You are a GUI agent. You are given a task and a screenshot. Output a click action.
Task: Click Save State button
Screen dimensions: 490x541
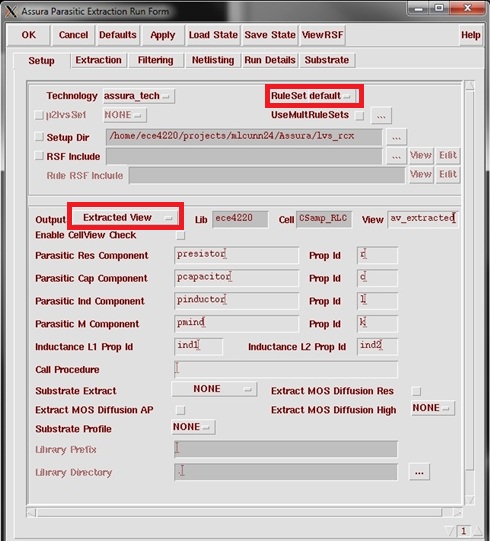270,35
